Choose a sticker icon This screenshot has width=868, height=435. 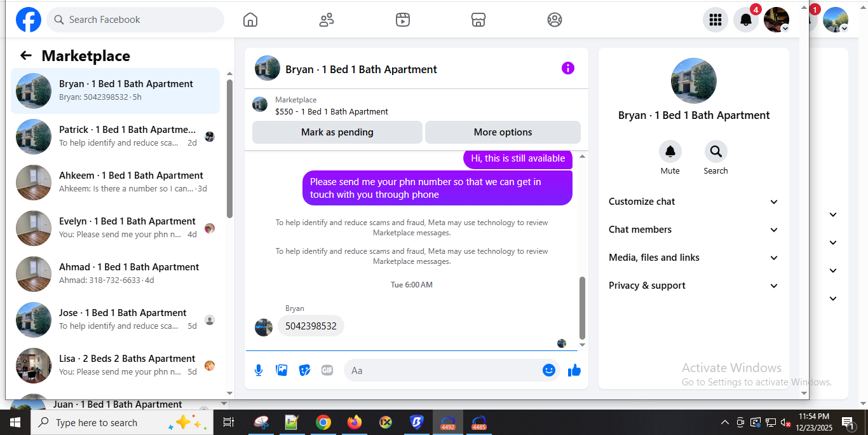[x=304, y=370]
